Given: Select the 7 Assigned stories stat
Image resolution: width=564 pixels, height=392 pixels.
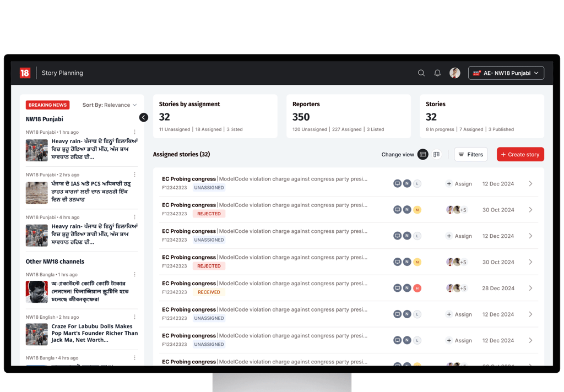Looking at the screenshot, I should pyautogui.click(x=471, y=129).
